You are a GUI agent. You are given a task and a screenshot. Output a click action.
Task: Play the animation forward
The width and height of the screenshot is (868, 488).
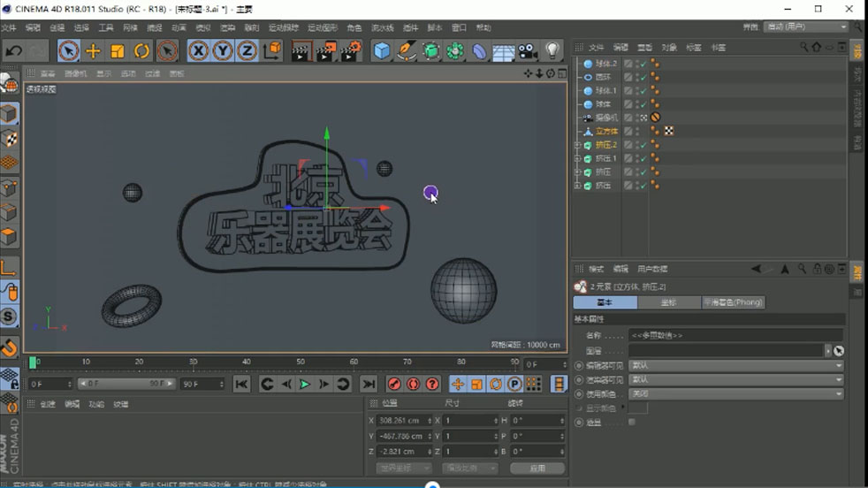304,384
